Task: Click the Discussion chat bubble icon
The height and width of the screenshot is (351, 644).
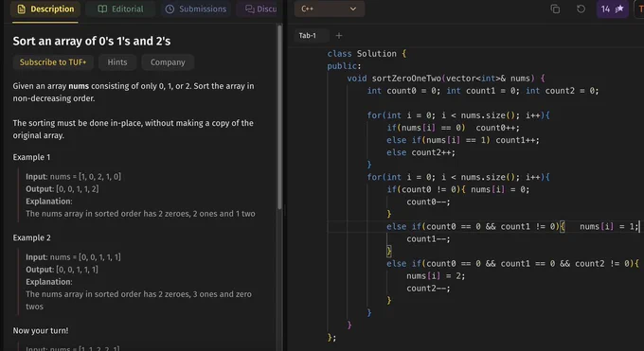Action: click(249, 9)
